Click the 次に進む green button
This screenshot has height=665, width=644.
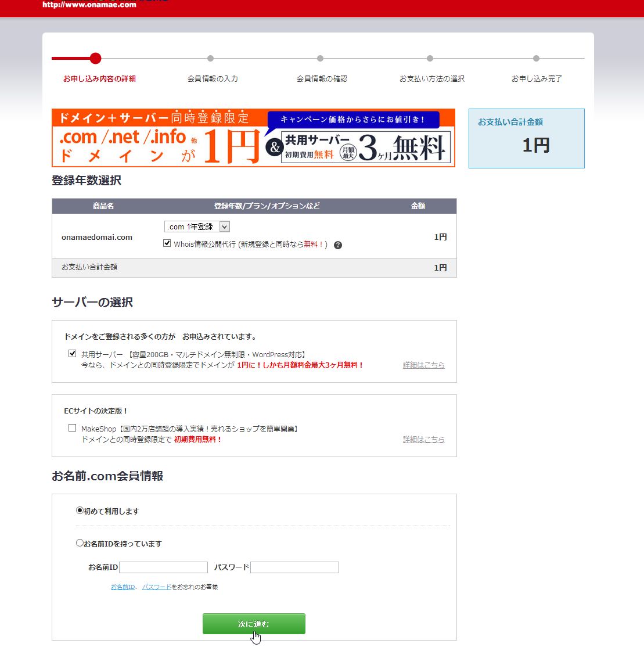[254, 624]
